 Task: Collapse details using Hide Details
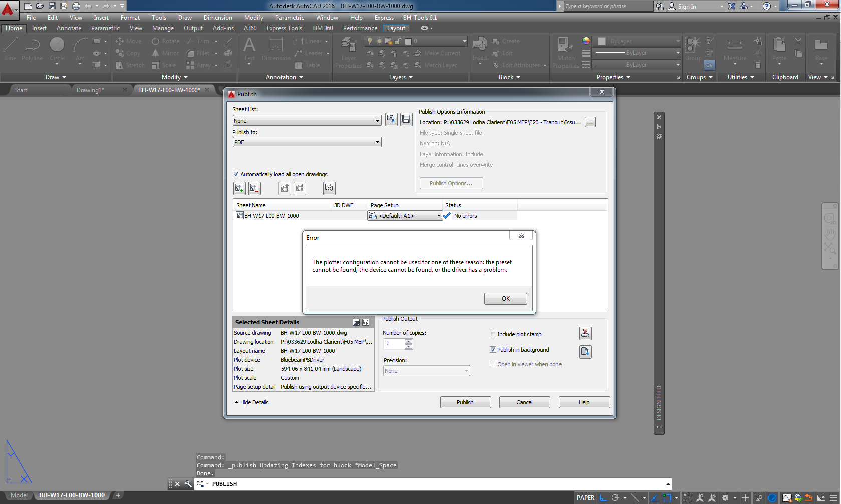tap(251, 402)
